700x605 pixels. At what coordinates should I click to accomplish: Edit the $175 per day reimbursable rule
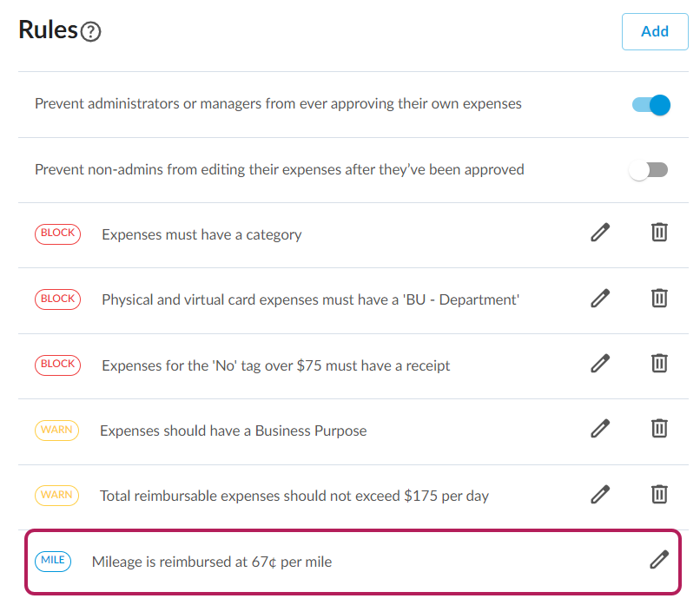point(600,494)
